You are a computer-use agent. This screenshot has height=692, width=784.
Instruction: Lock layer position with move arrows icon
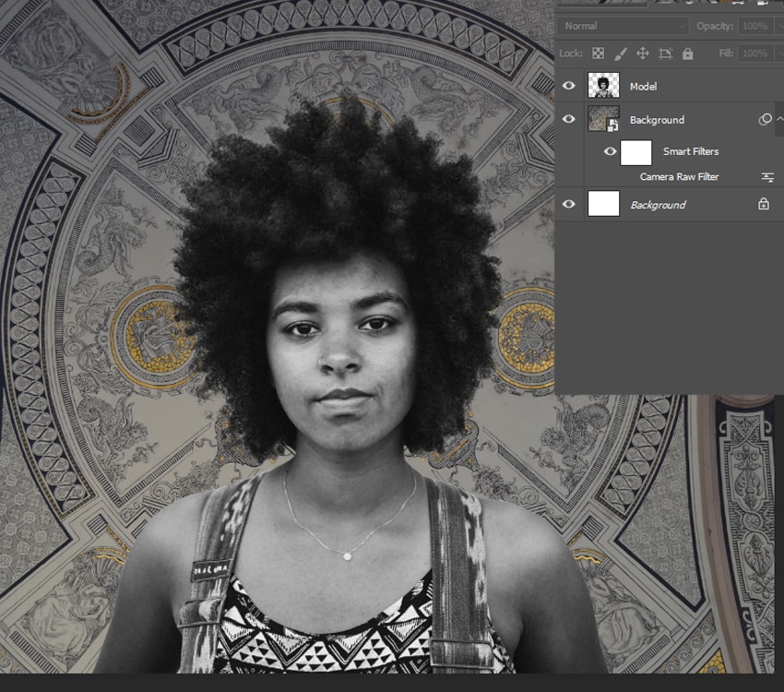point(643,54)
